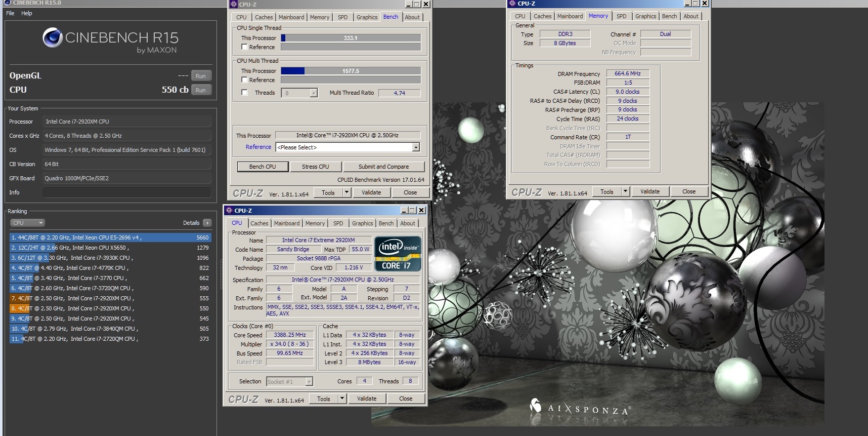The image size is (868, 436).
Task: Click the Core Speed 3388.25 MHz value
Action: [x=290, y=335]
